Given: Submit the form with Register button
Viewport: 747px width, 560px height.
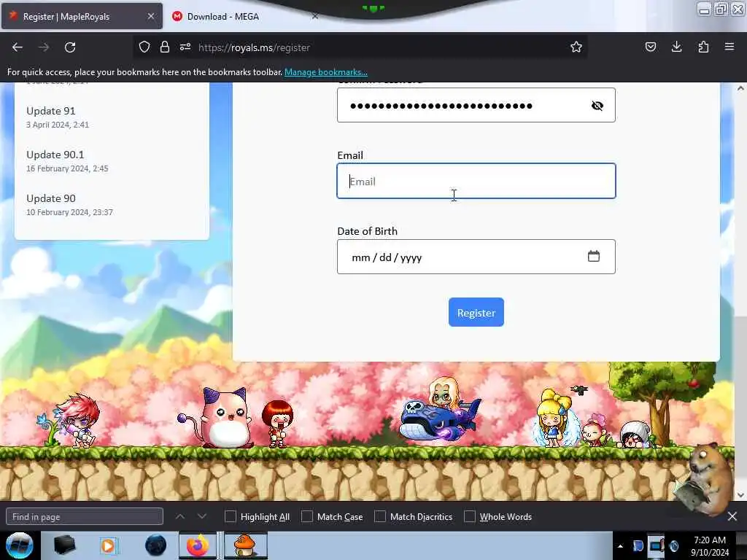Looking at the screenshot, I should [476, 312].
